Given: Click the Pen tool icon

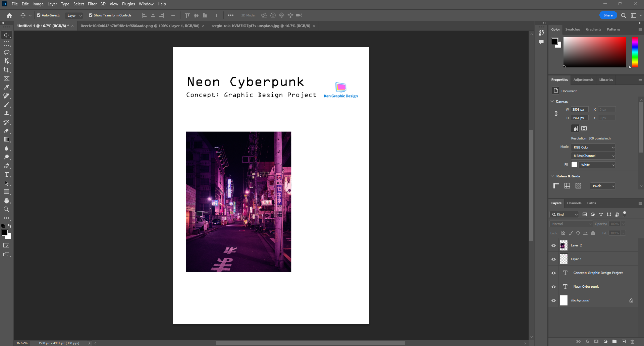Looking at the screenshot, I should [6, 166].
